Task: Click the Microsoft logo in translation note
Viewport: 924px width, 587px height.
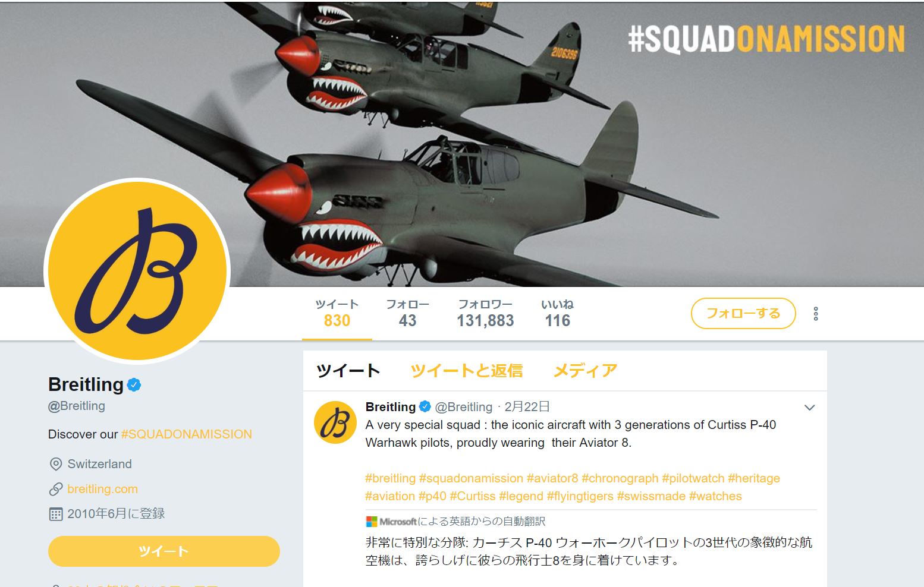Action: point(372,522)
